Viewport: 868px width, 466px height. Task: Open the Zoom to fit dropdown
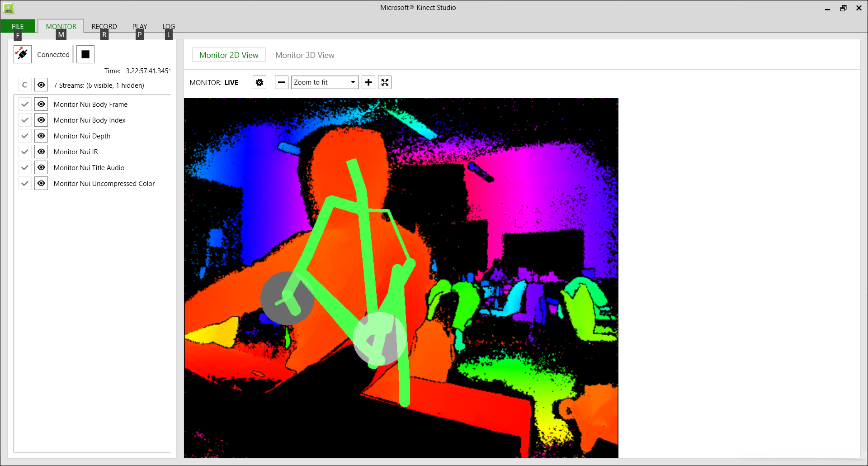[x=325, y=82]
